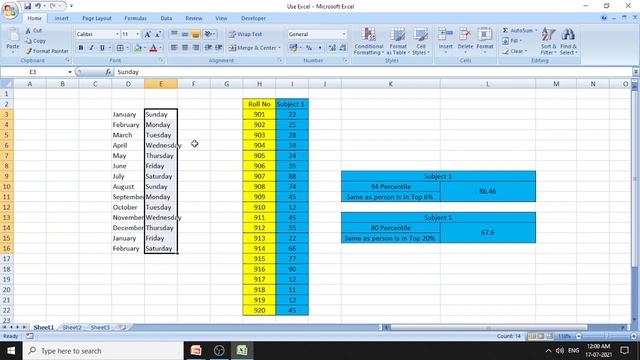
Task: Toggle Top Align vertical alignment
Action: [x=174, y=34]
